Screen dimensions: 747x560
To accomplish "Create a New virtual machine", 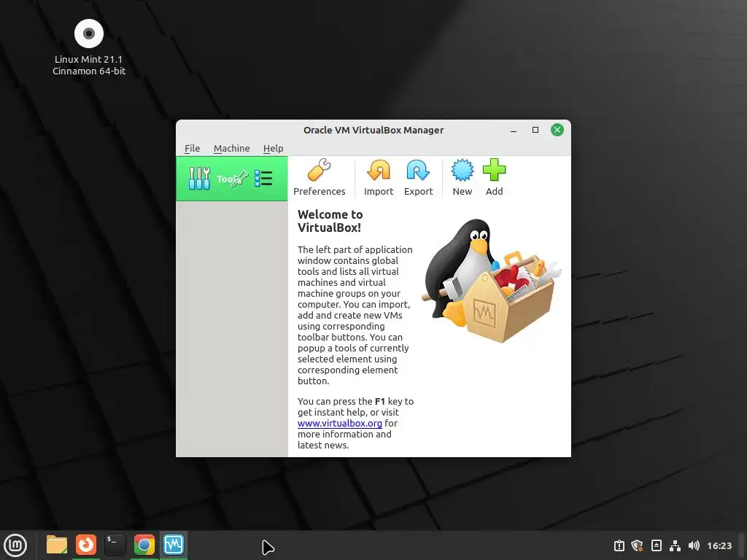I will pyautogui.click(x=462, y=178).
